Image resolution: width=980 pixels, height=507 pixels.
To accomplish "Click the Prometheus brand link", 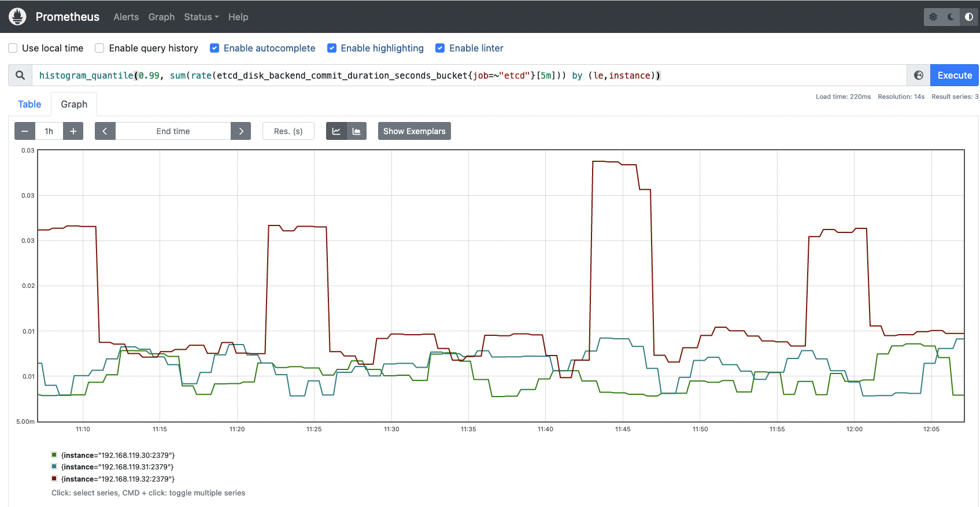I will tap(68, 17).
